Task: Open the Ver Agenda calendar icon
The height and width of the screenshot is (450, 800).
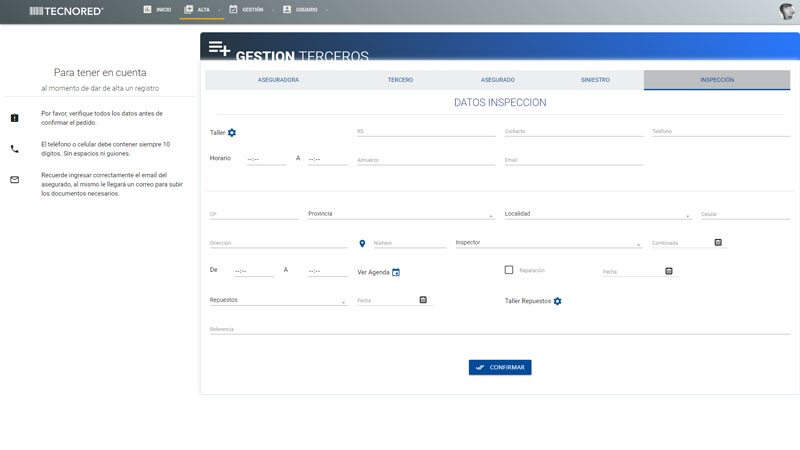Action: 396,272
